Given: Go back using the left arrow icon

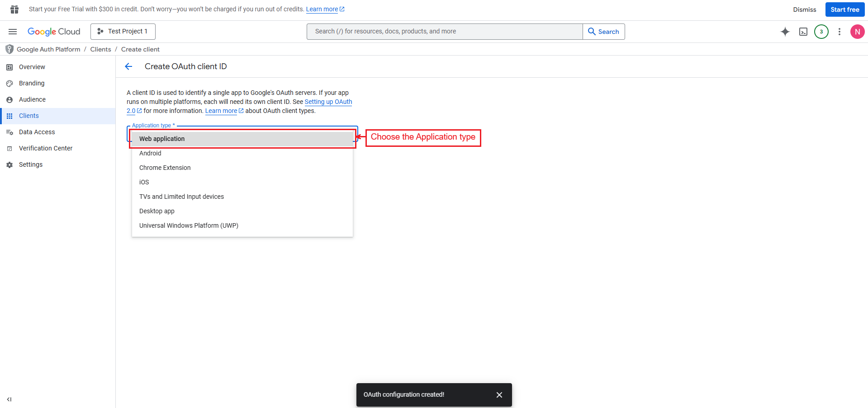Looking at the screenshot, I should pyautogui.click(x=128, y=66).
